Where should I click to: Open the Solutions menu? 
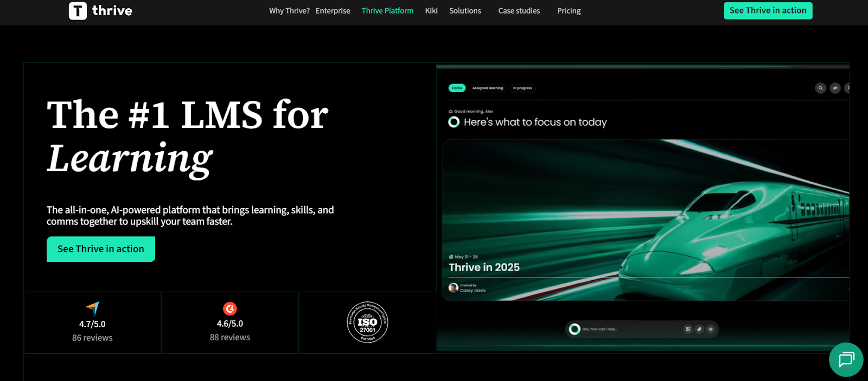pyautogui.click(x=465, y=11)
